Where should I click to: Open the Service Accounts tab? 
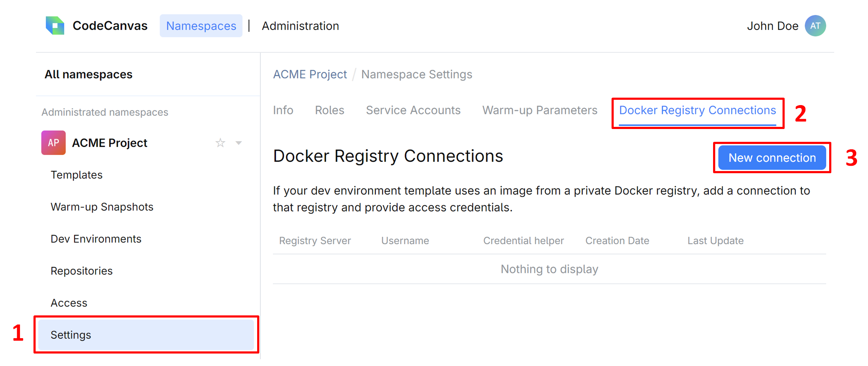(413, 110)
